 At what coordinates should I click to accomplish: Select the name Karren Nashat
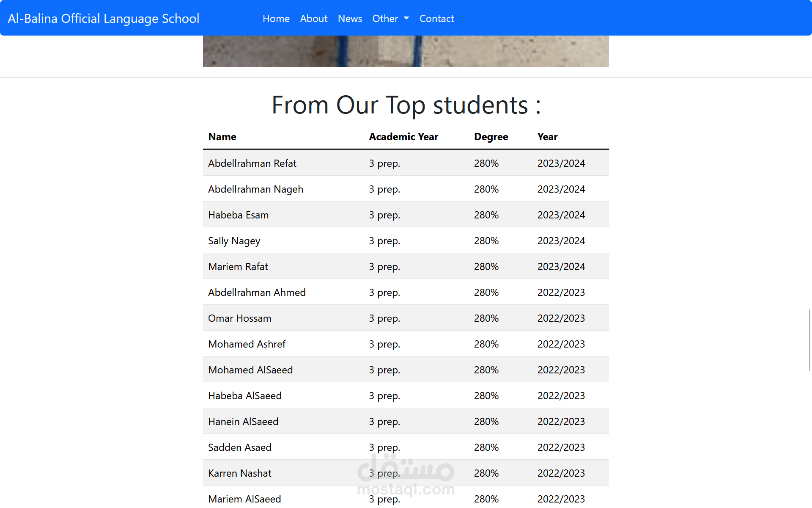pos(240,473)
